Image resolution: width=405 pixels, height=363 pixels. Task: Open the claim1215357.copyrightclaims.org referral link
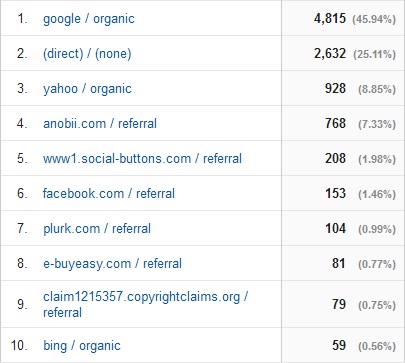click(145, 304)
